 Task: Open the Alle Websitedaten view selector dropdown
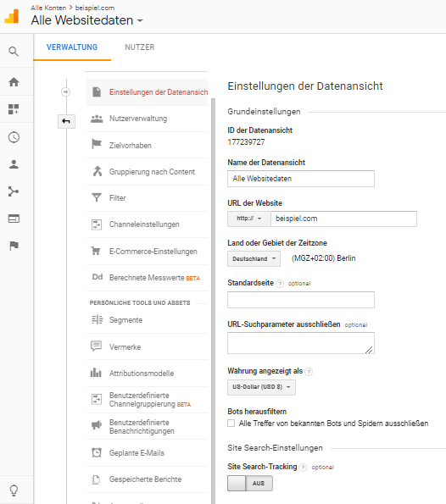[86, 20]
